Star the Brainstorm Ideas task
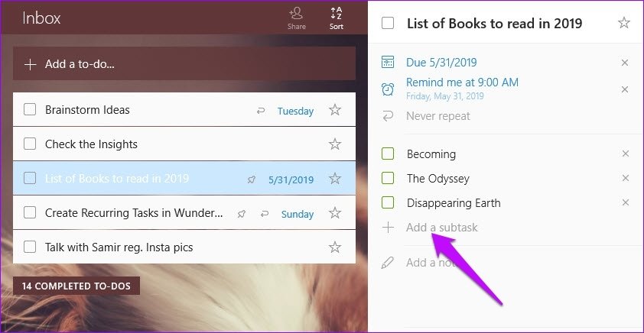The image size is (644, 333). click(335, 110)
